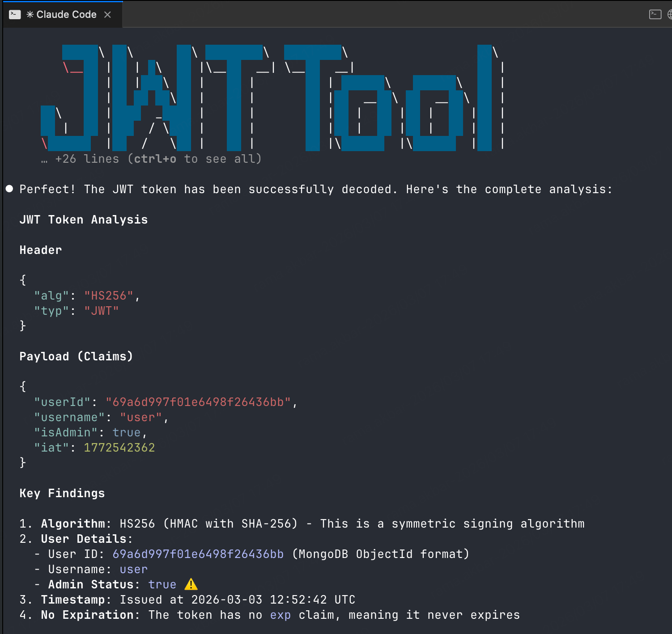Switch to the Claude Code tab

pyautogui.click(x=63, y=14)
